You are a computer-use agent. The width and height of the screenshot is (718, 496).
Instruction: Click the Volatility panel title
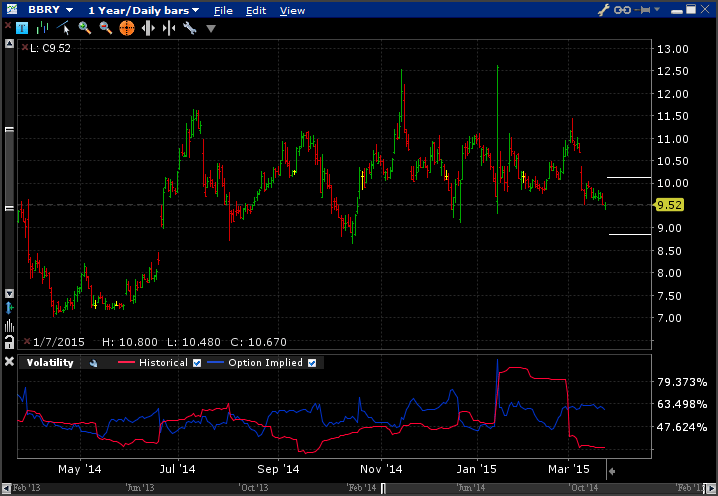coord(50,363)
